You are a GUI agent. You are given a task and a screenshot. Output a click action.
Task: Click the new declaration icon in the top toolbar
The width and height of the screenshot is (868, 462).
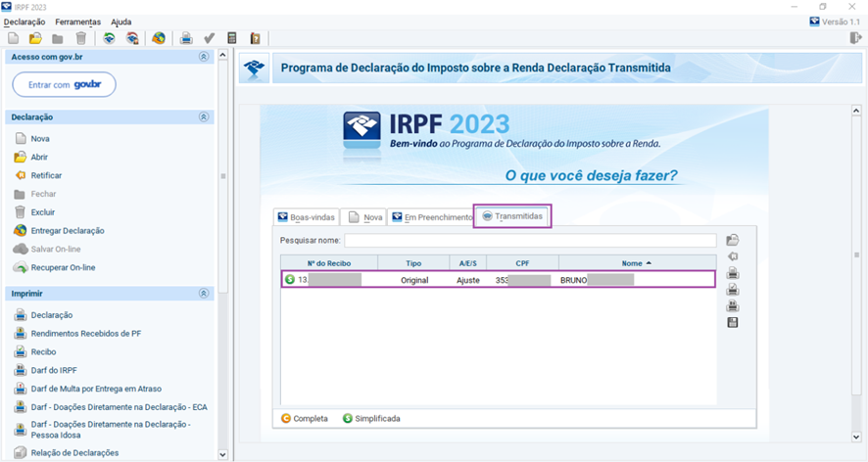[14, 38]
